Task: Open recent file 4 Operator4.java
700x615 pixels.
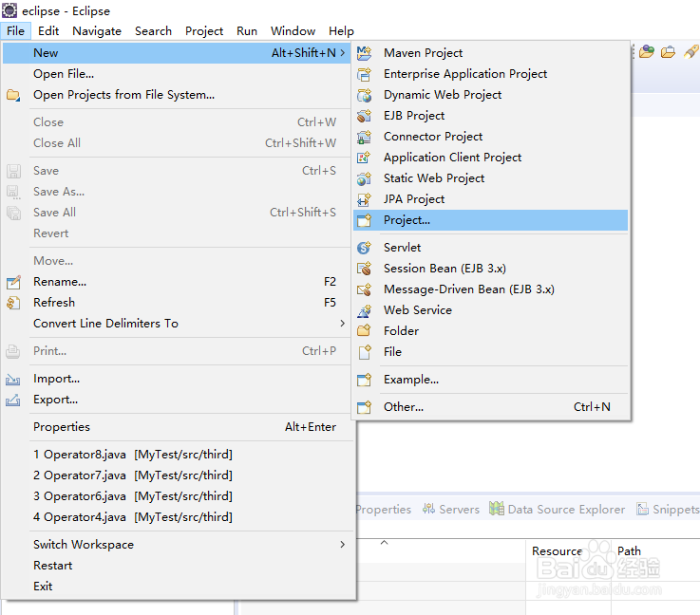Action: tap(177, 517)
